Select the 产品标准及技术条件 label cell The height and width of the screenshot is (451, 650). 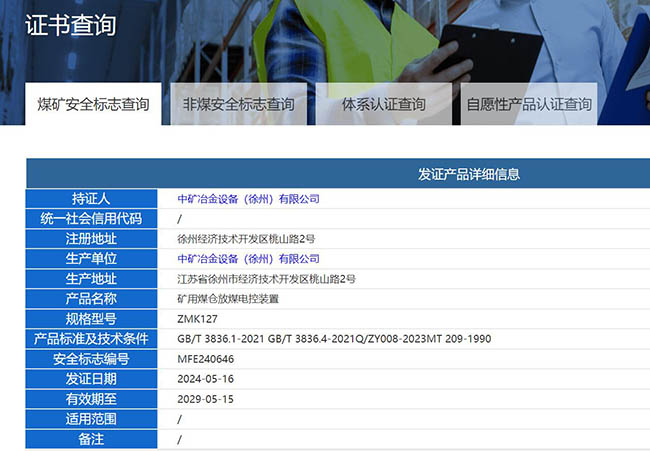coord(91,339)
